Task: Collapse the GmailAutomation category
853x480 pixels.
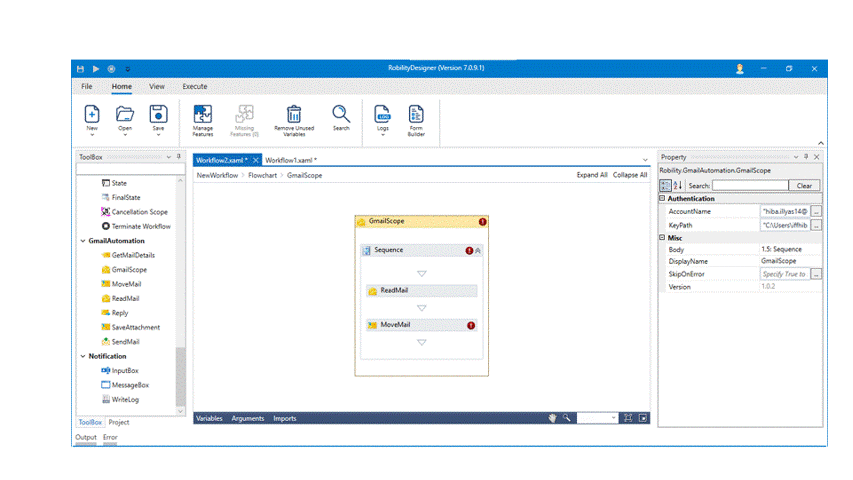Action: tap(81, 241)
